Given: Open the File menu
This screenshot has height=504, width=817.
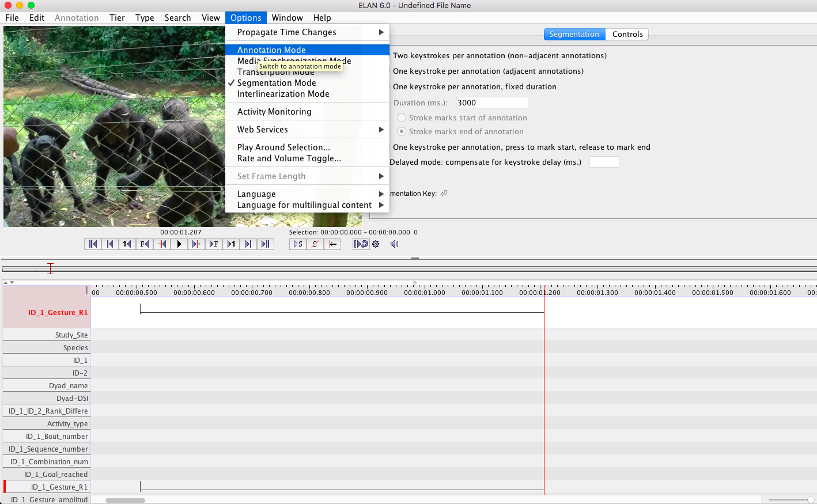Looking at the screenshot, I should click(x=12, y=18).
